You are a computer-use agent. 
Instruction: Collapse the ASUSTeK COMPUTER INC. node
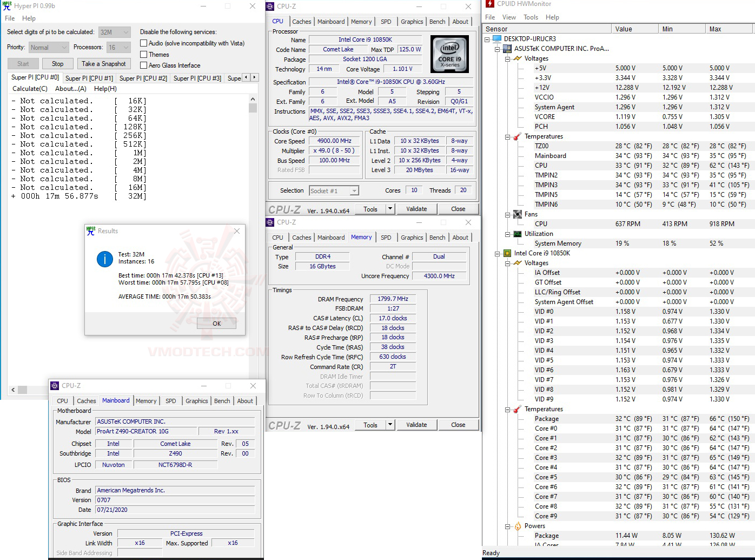point(498,49)
